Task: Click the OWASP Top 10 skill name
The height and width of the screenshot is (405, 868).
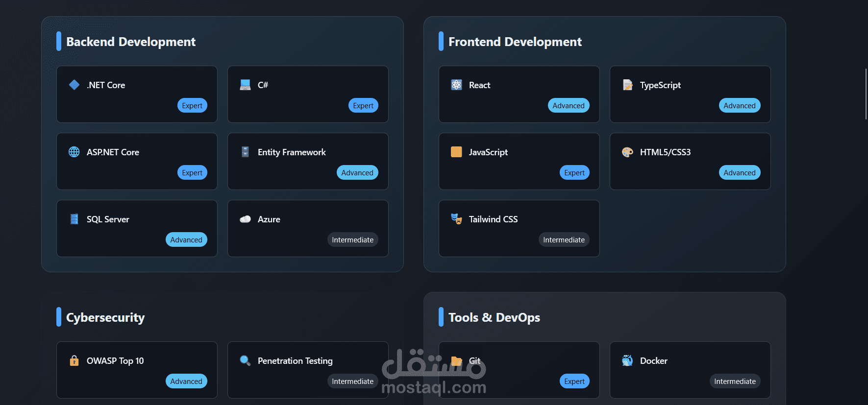Action: tap(115, 360)
